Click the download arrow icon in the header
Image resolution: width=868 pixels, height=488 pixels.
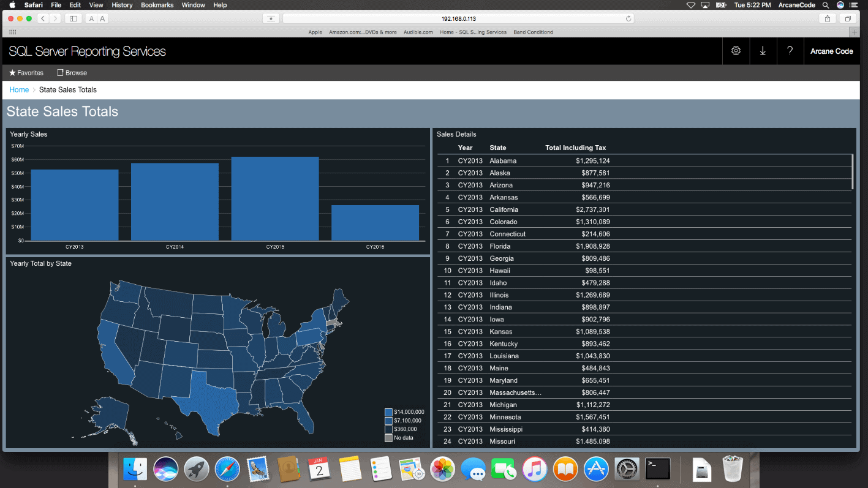click(x=763, y=51)
